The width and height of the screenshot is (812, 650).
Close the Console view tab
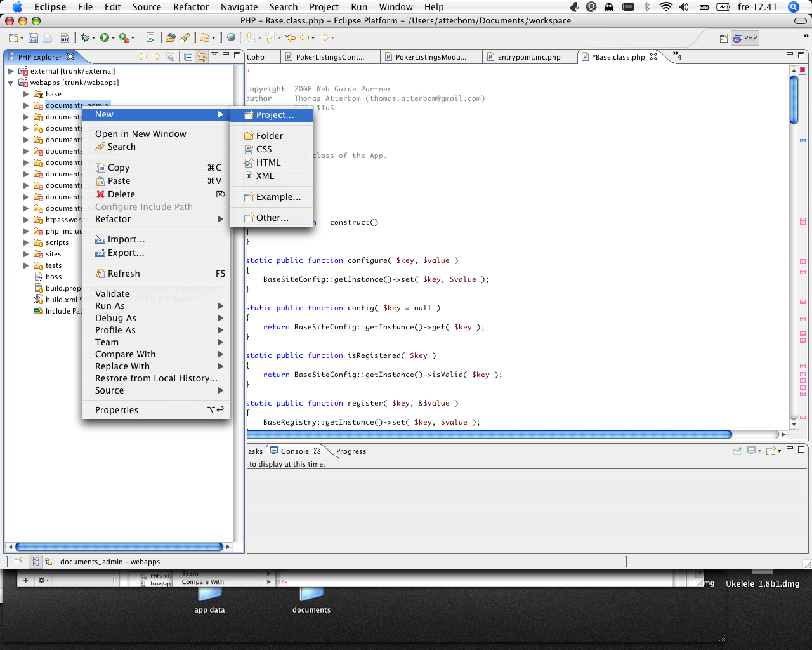317,451
